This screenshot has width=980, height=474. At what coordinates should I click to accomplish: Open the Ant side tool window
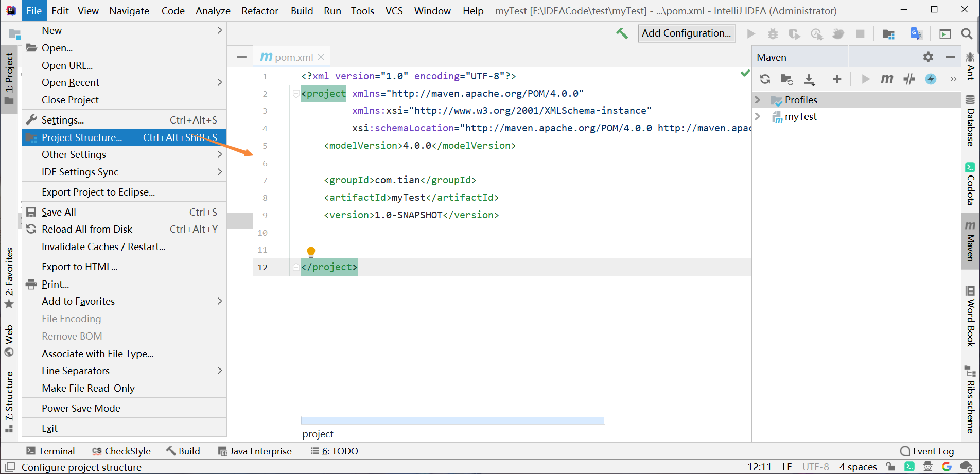[970, 66]
